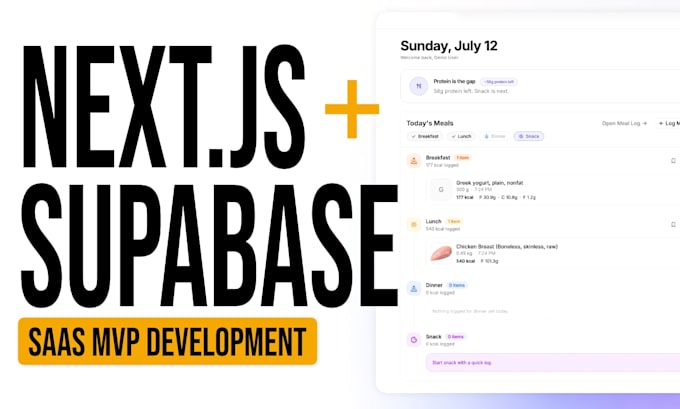Click the Snack section heading text
Screen dimensions: 680x409
pos(433,337)
